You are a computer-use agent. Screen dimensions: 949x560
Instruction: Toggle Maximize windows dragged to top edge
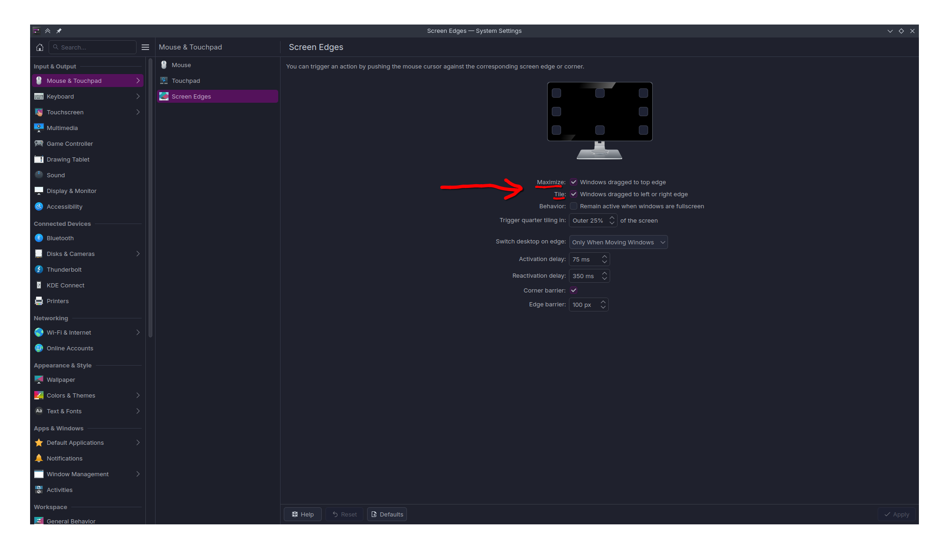[574, 182]
